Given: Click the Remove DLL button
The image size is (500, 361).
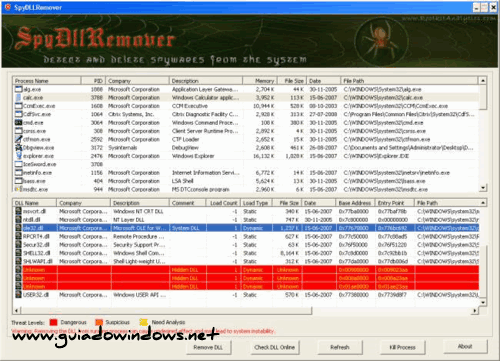Looking at the screenshot, I should pos(208,347).
